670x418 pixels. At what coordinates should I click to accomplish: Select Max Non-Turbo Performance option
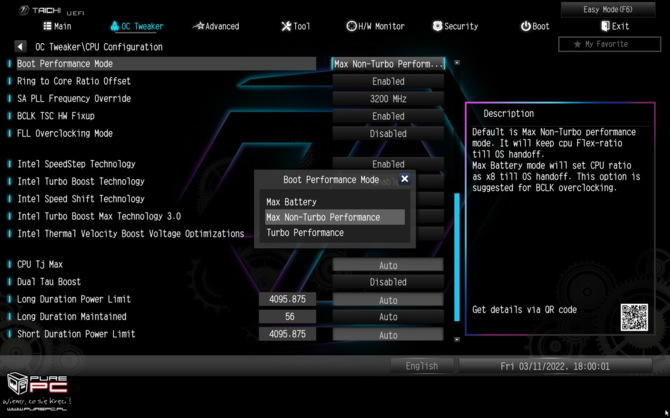point(335,217)
